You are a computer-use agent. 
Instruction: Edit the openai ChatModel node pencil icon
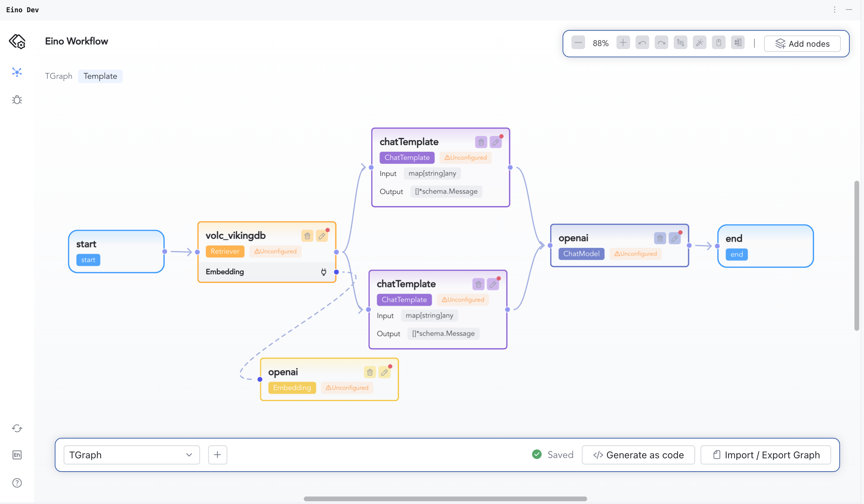point(674,238)
